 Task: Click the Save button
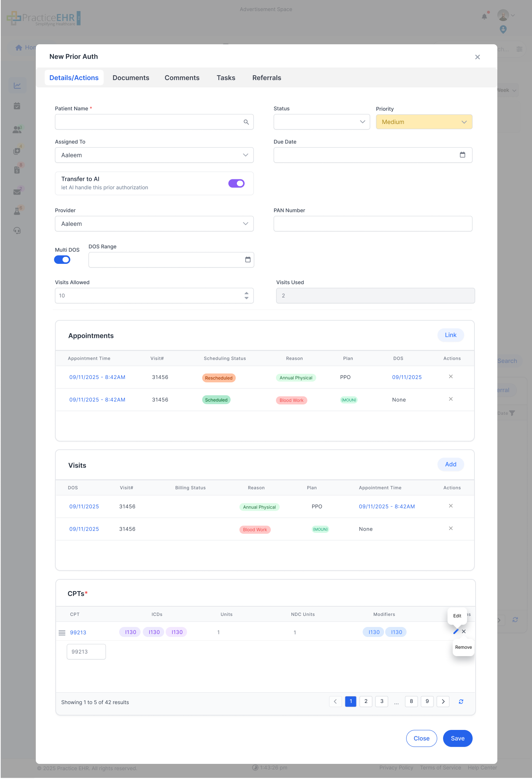click(x=458, y=738)
